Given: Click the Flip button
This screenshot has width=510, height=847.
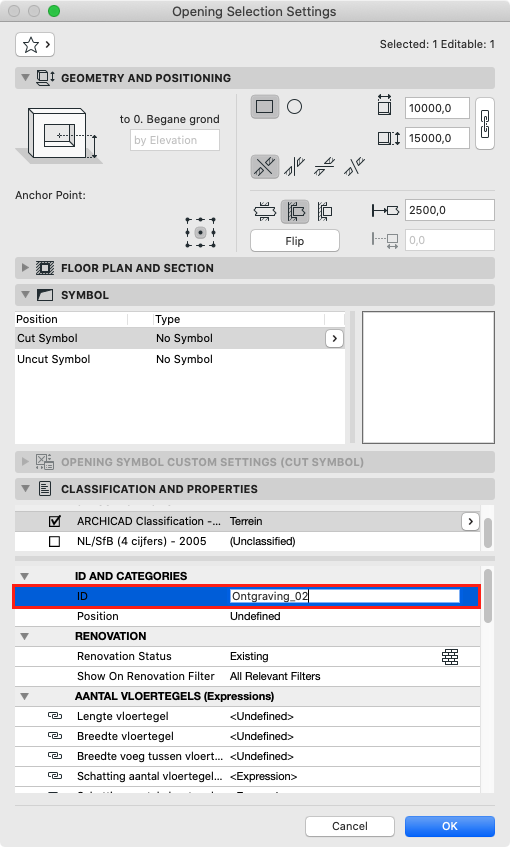Looking at the screenshot, I should click(295, 241).
